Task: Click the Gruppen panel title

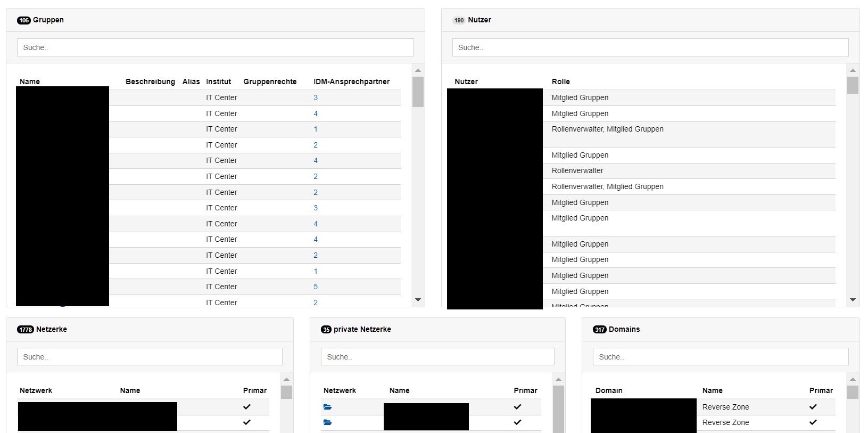Action: coord(48,20)
